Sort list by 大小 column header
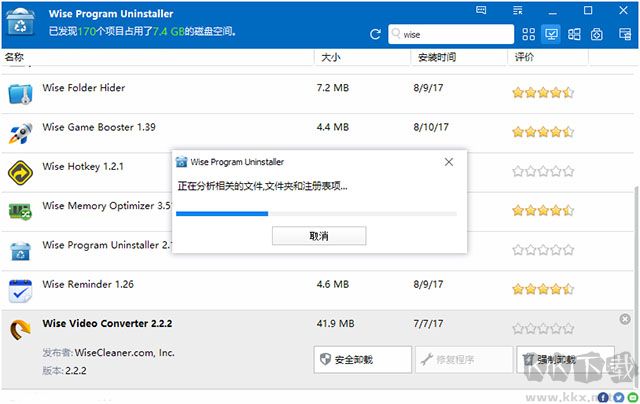640x404 pixels. coord(331,57)
